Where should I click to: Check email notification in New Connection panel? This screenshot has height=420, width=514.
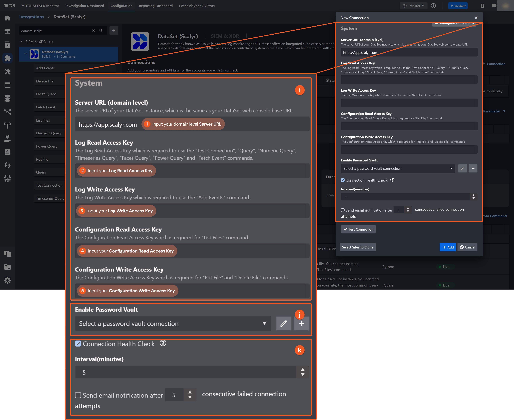343,210
